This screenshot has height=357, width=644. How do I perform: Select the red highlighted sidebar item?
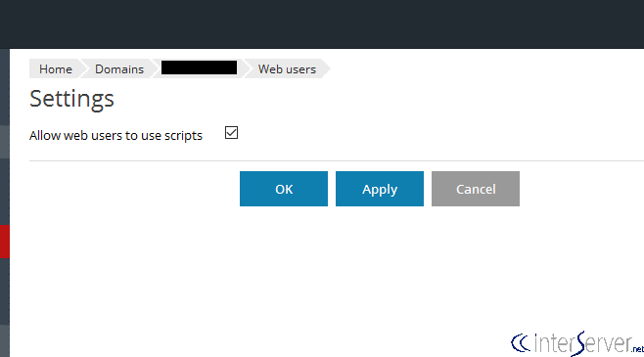click(5, 242)
